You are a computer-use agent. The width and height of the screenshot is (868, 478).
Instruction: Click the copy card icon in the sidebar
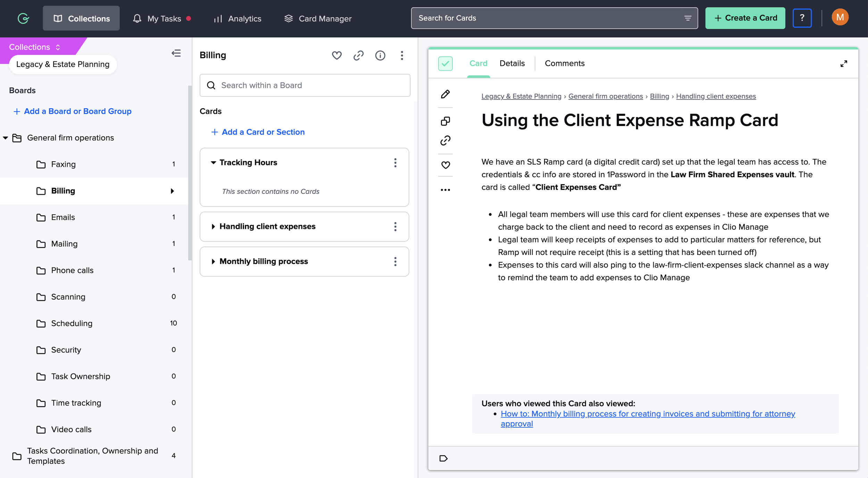[x=445, y=121]
